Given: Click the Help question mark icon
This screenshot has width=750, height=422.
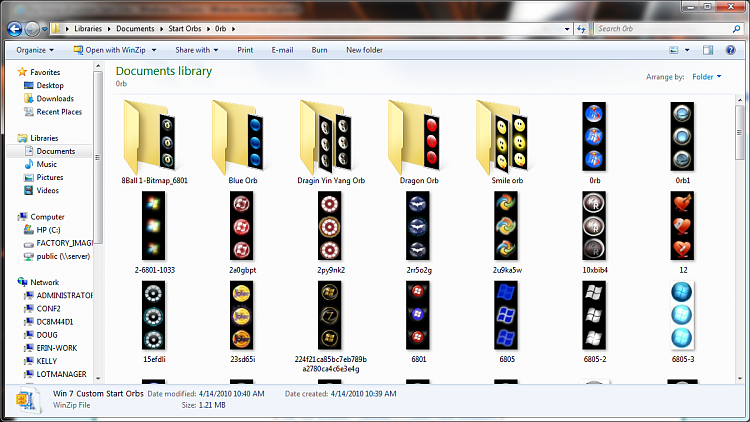Looking at the screenshot, I should [730, 50].
